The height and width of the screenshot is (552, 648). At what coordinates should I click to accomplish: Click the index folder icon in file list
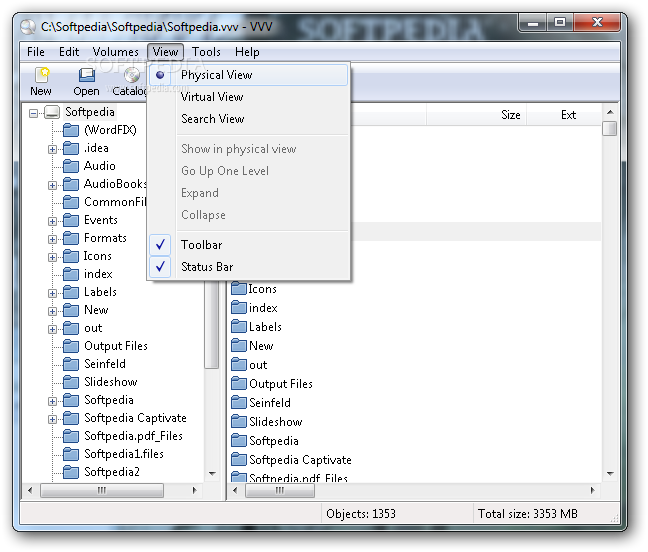click(x=239, y=307)
